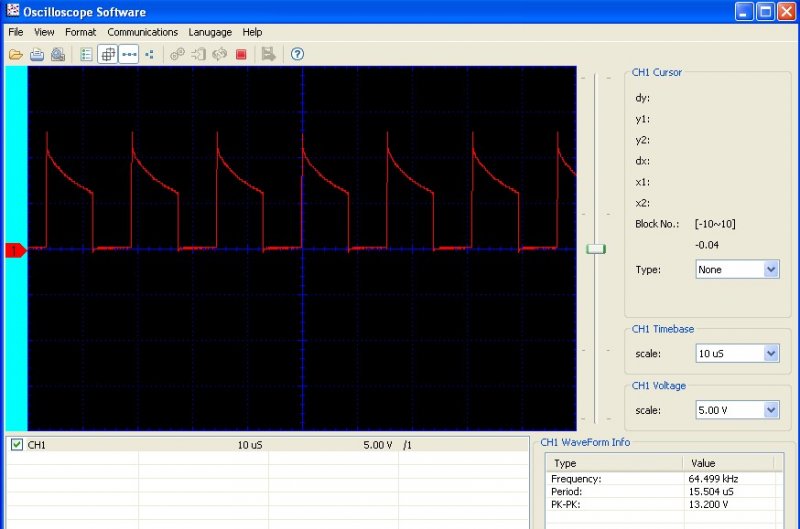
Task: Open the Lanugage menu
Action: point(210,32)
